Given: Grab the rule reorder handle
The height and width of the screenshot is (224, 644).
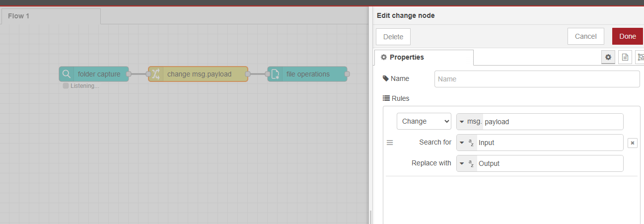Looking at the screenshot, I should click(390, 143).
